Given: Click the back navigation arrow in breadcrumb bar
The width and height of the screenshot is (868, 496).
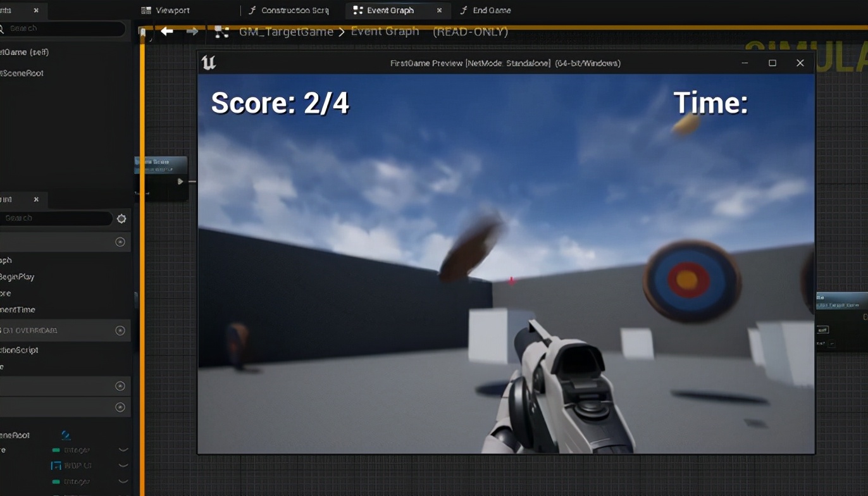Looking at the screenshot, I should [167, 31].
